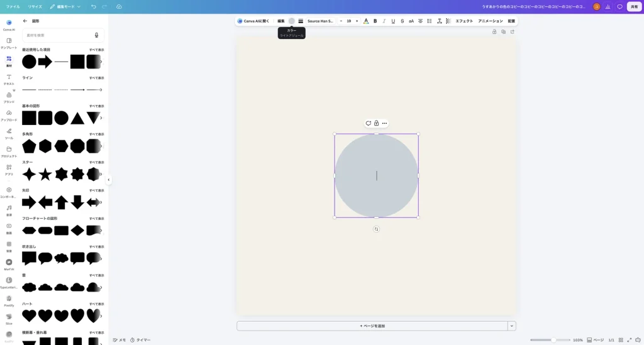
Task: Toggle uppercase aA formatting
Action: tap(411, 21)
